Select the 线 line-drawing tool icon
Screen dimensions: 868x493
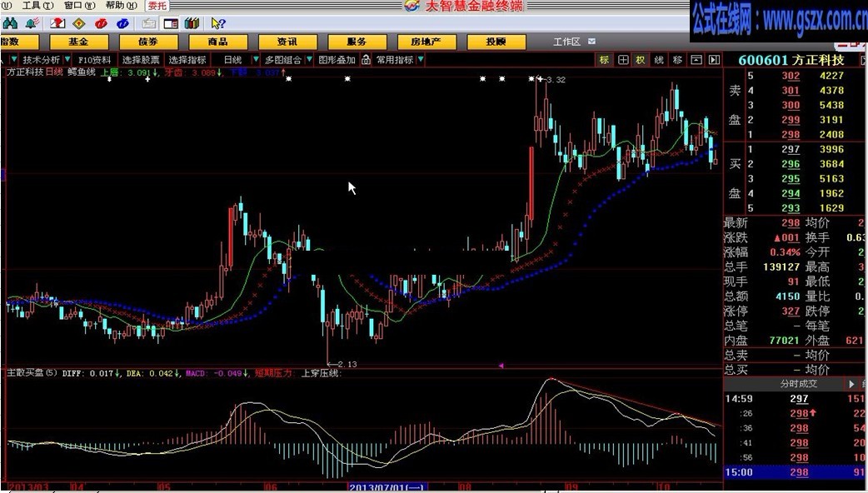click(x=659, y=59)
